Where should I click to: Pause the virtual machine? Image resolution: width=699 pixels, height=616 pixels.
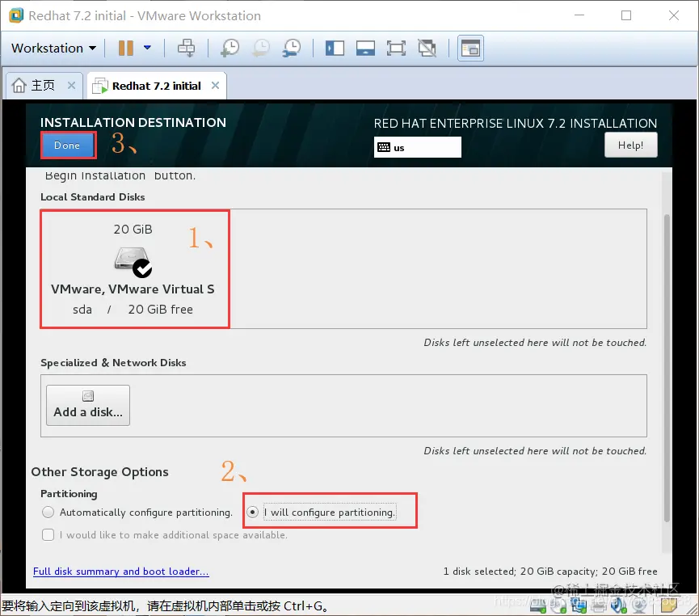tap(126, 48)
